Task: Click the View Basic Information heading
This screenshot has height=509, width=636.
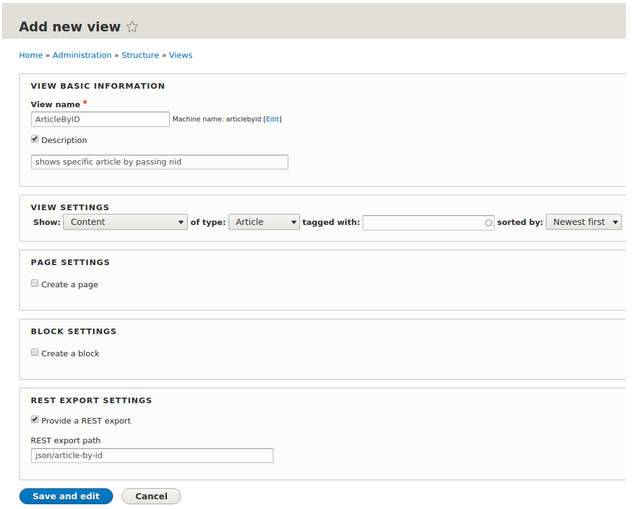Action: point(98,86)
